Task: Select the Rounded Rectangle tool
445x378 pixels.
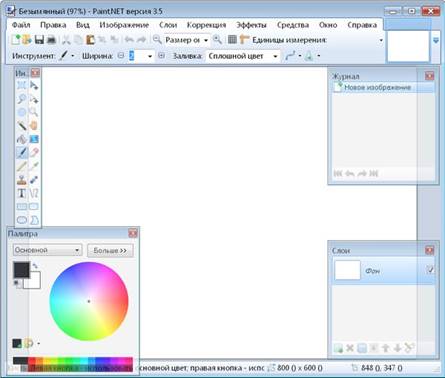Action: pyautogui.click(x=34, y=207)
